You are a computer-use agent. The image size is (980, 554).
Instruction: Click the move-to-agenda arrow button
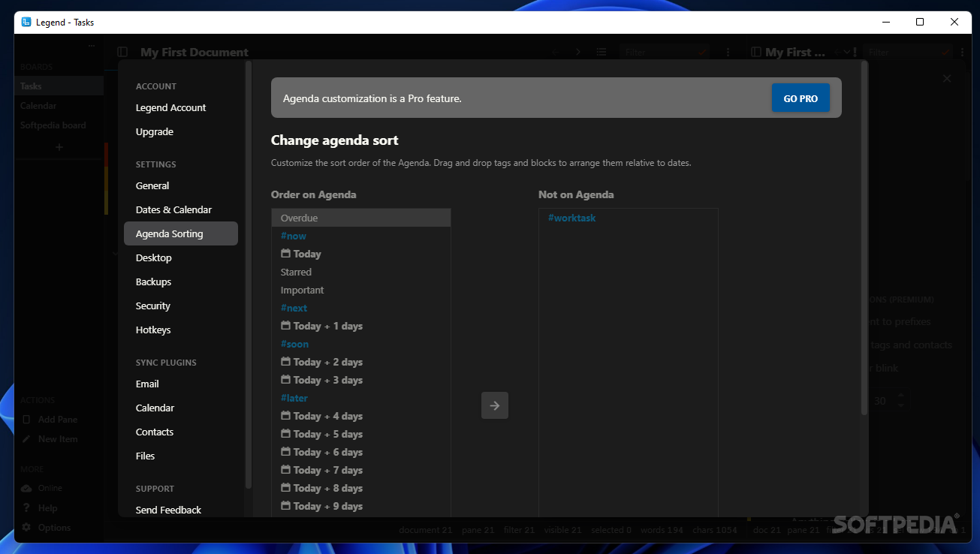pyautogui.click(x=495, y=405)
